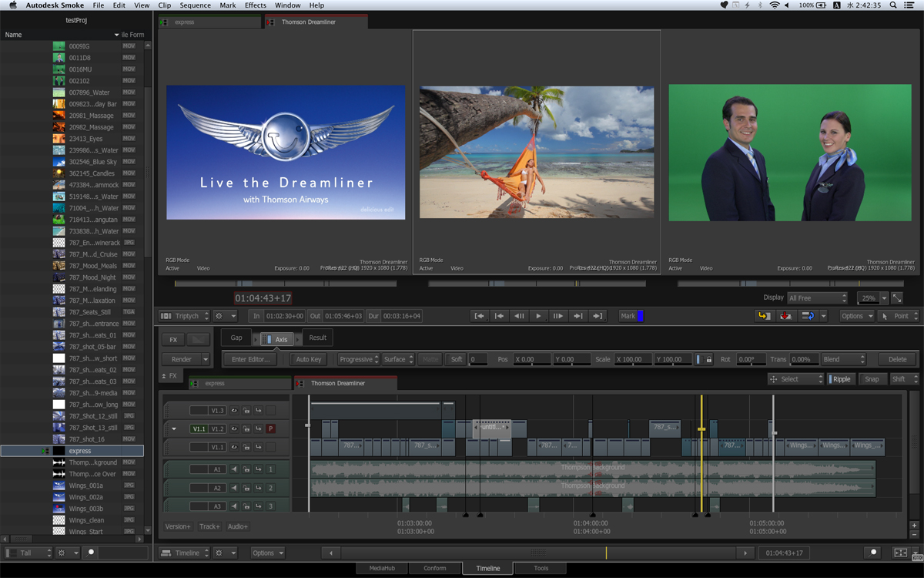924x578 pixels.
Task: Click the patch arrow icon on track A1
Action: coord(259,469)
